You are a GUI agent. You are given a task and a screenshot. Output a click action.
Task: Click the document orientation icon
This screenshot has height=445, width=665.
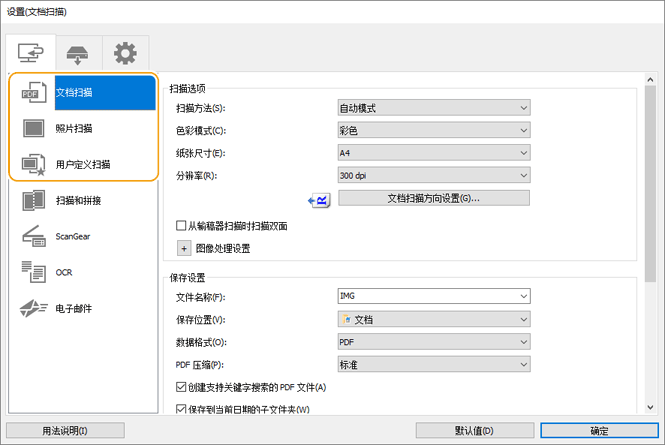pos(319,199)
